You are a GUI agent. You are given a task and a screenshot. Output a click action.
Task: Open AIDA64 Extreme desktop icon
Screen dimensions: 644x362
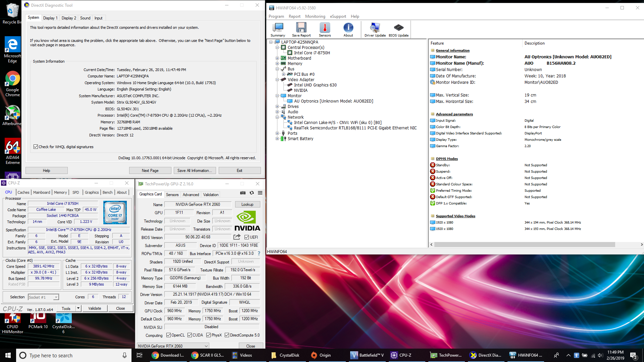[12, 151]
